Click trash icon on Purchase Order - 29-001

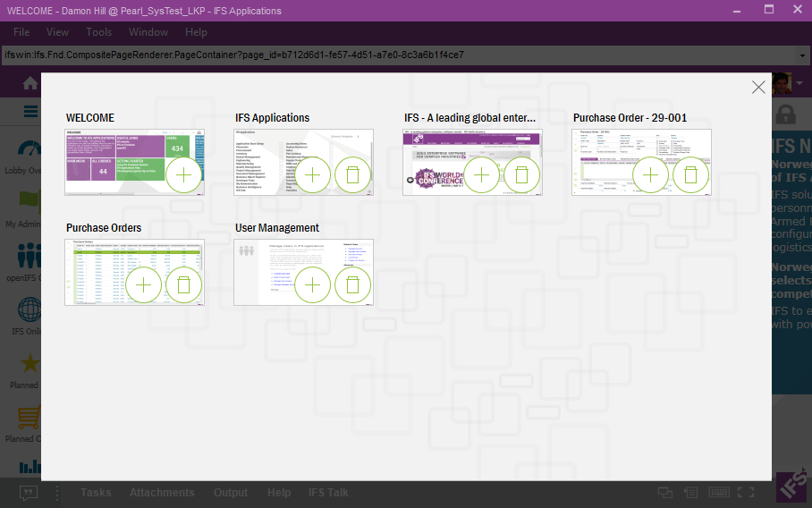coord(689,175)
